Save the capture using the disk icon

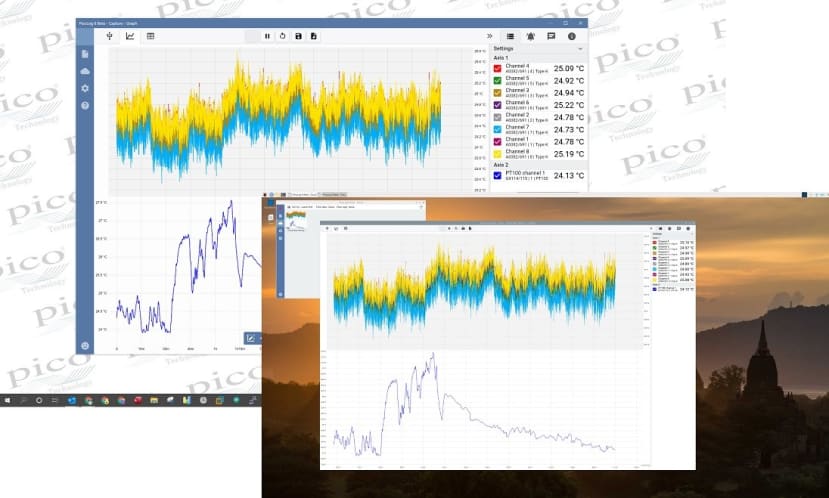298,36
